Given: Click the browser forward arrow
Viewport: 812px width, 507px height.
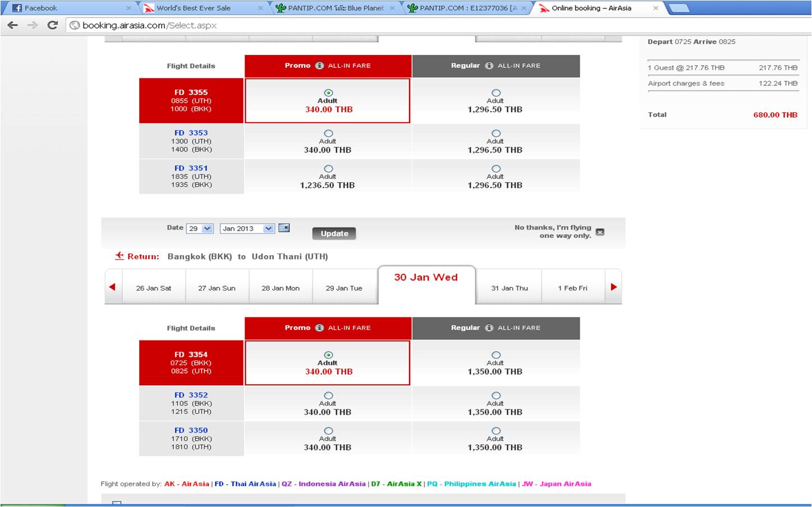Looking at the screenshot, I should coord(33,25).
